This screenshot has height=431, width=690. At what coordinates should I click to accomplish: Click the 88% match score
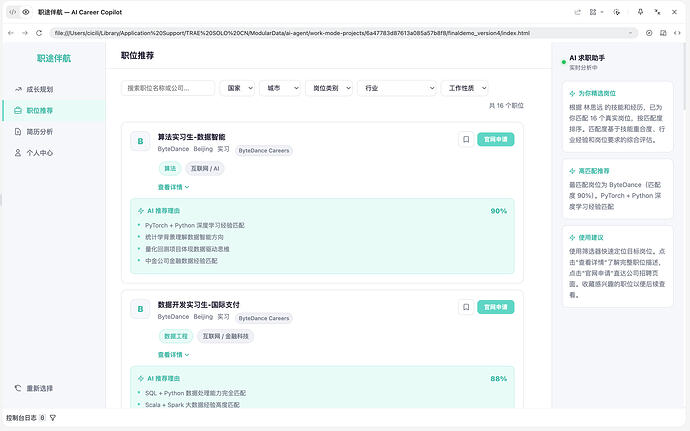click(x=499, y=379)
